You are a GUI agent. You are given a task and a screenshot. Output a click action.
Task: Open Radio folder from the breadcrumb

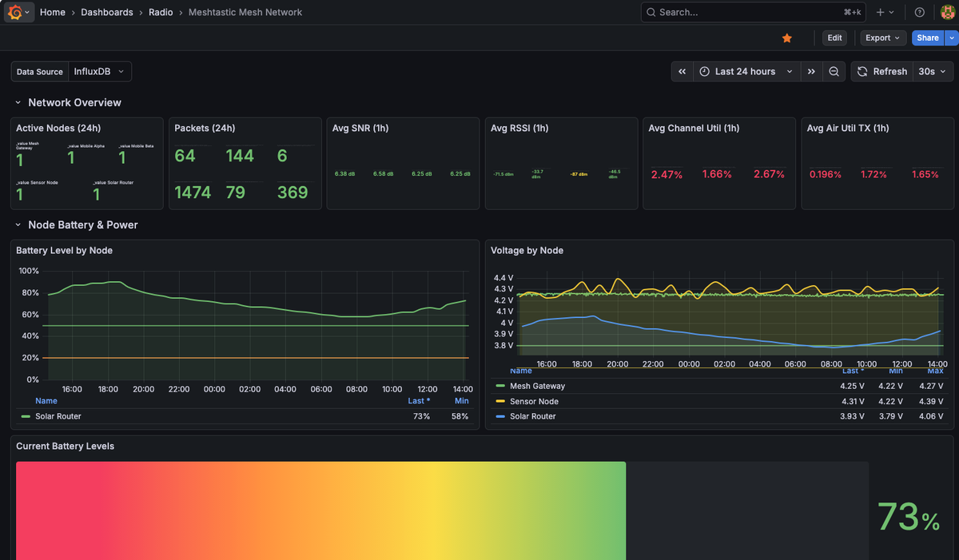tap(160, 12)
